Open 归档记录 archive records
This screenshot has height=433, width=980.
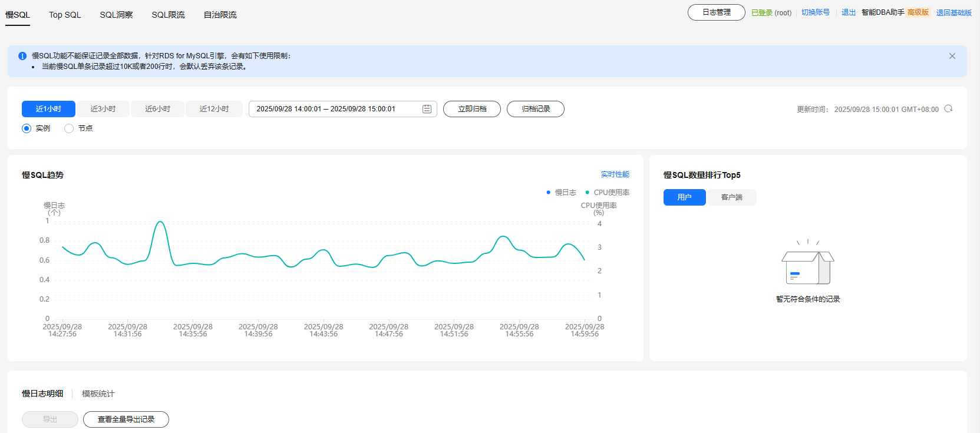click(x=536, y=109)
